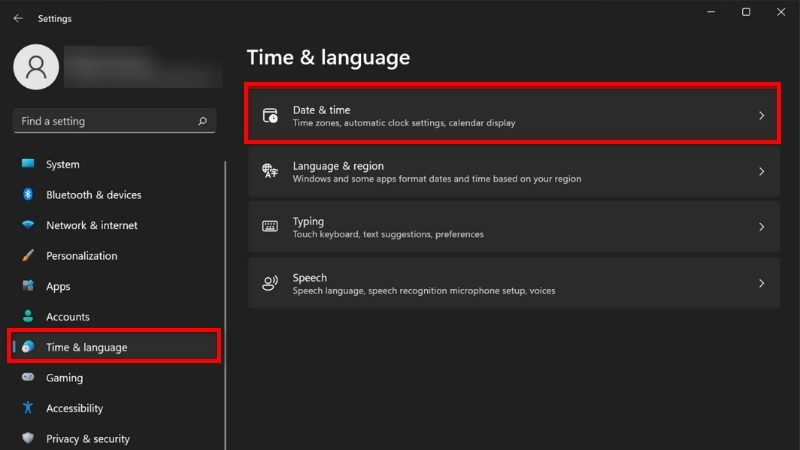Select Accounts in sidebar

pyautogui.click(x=116, y=317)
